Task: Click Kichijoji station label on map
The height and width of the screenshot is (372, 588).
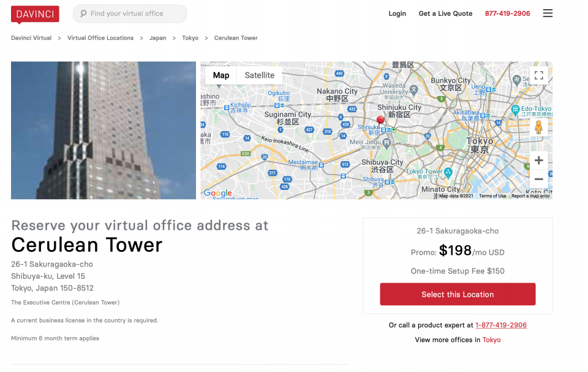Action: pos(240,107)
